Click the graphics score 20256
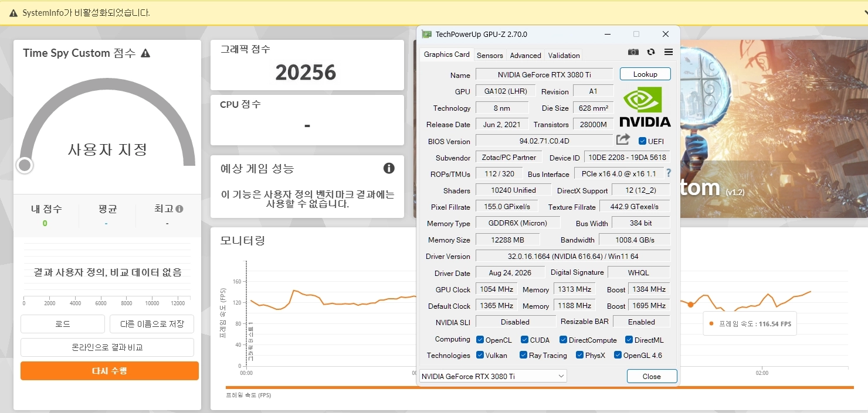The width and height of the screenshot is (868, 413). [306, 73]
